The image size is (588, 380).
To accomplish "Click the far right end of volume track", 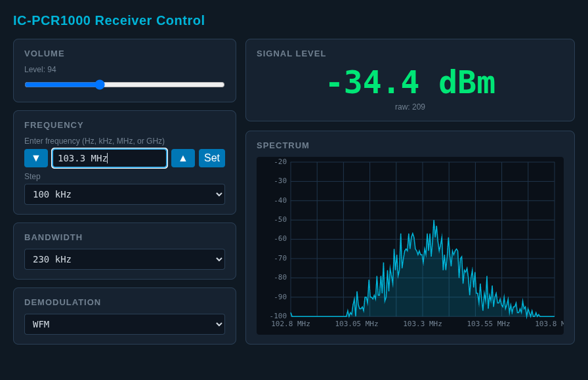I will click(223, 85).
